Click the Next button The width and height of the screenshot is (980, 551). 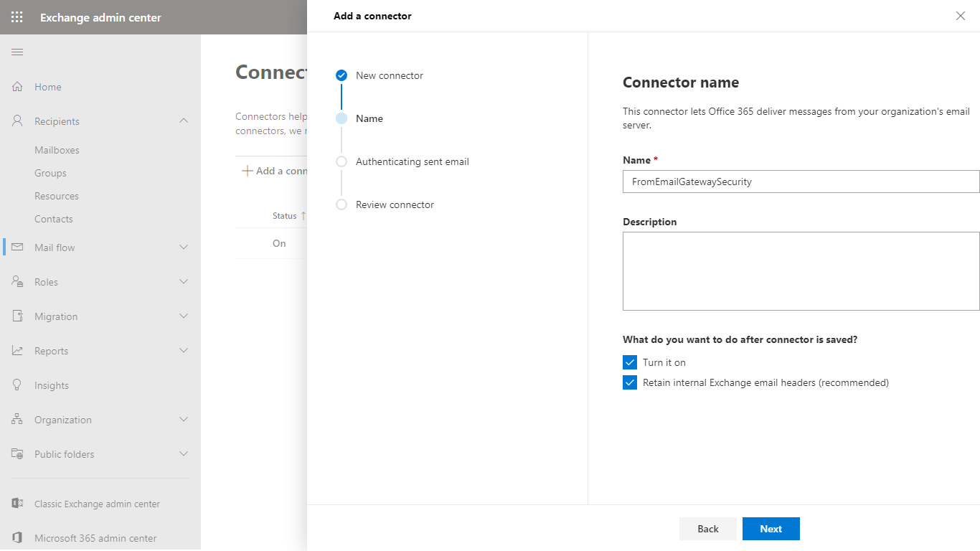(771, 529)
